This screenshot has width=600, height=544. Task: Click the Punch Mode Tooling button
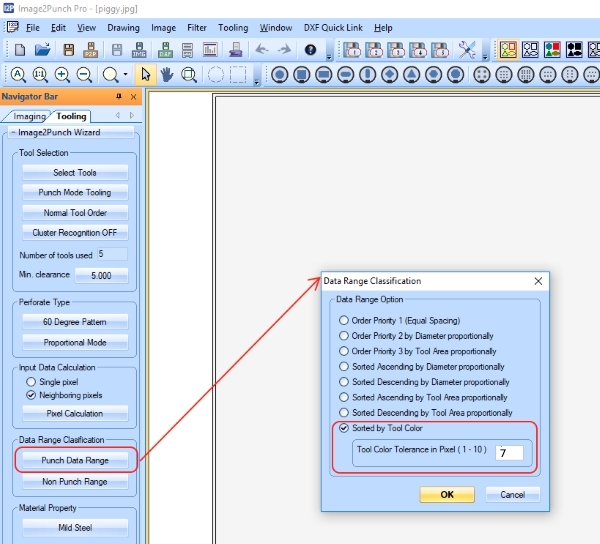click(75, 192)
